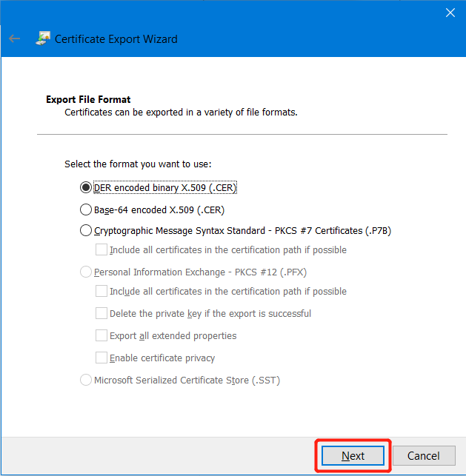
Task: Click the Export File Format heading
Action: point(88,99)
